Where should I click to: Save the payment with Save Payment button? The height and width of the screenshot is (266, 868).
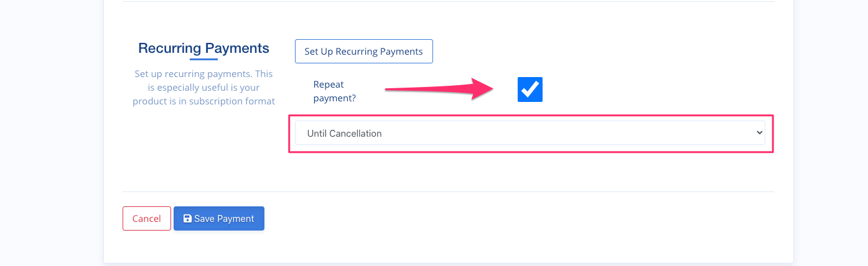[x=219, y=219]
